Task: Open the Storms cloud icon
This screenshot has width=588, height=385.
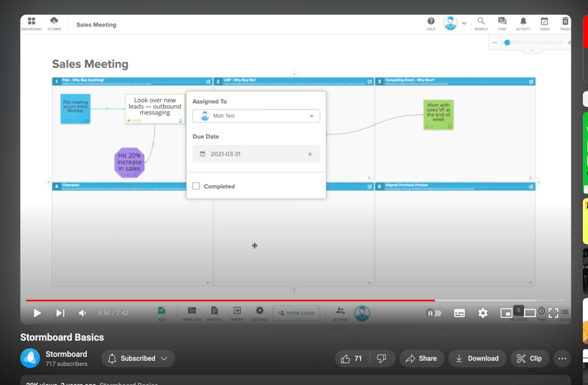Action: click(54, 24)
